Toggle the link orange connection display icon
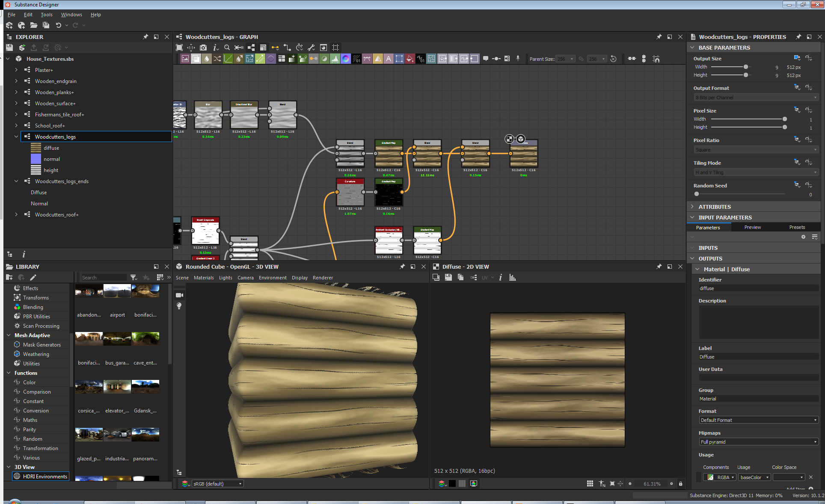 (x=275, y=47)
